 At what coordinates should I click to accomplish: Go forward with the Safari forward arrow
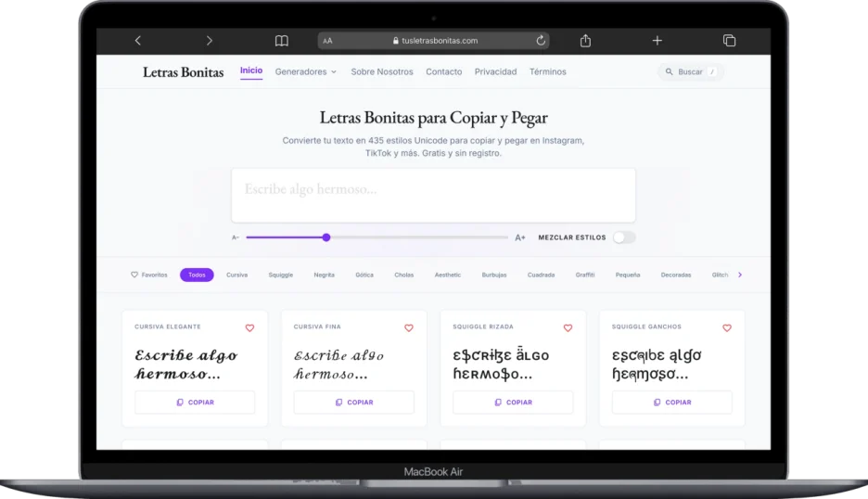(x=210, y=41)
